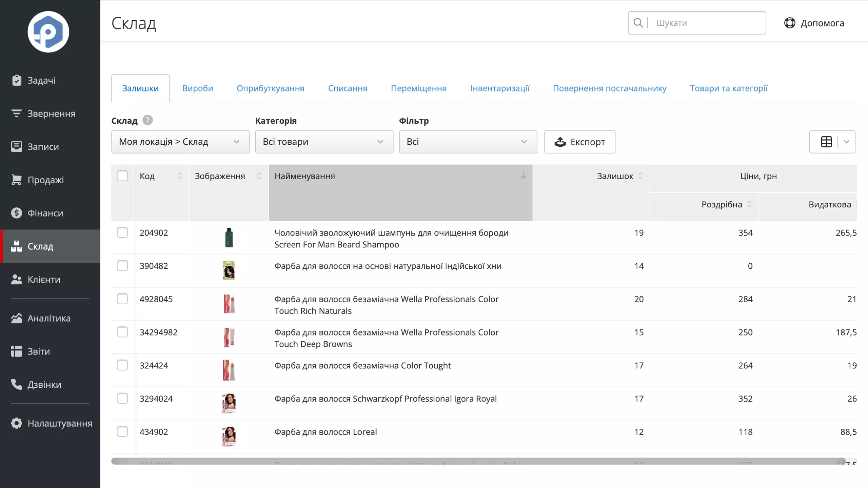Open Screen For Man Beard Shampoo item

coord(391,239)
